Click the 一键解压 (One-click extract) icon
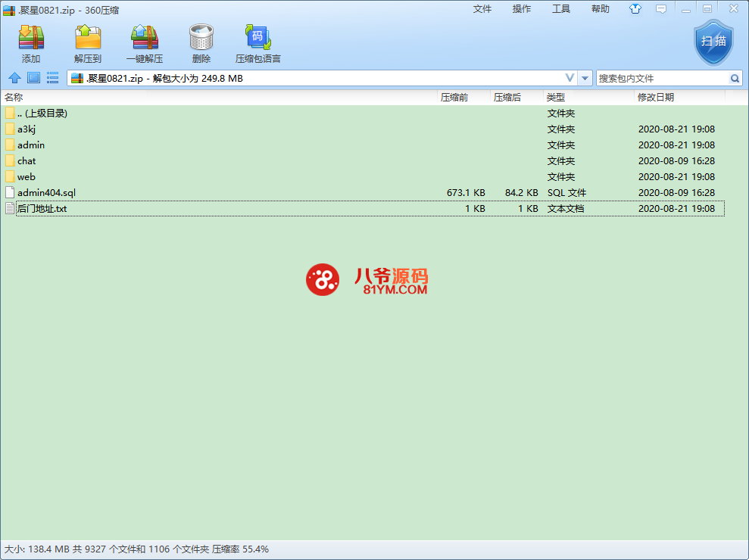The height and width of the screenshot is (560, 749). (145, 38)
